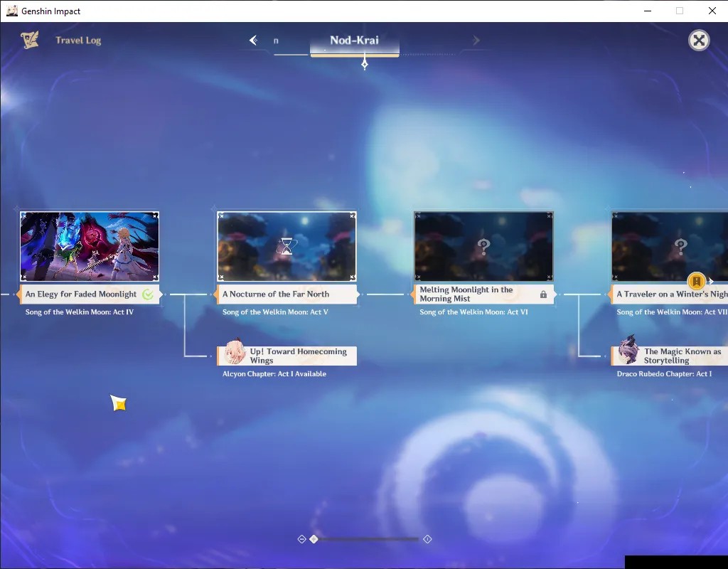Click the timeline scroll-left diamond button
The height and width of the screenshot is (569, 728).
(x=301, y=539)
